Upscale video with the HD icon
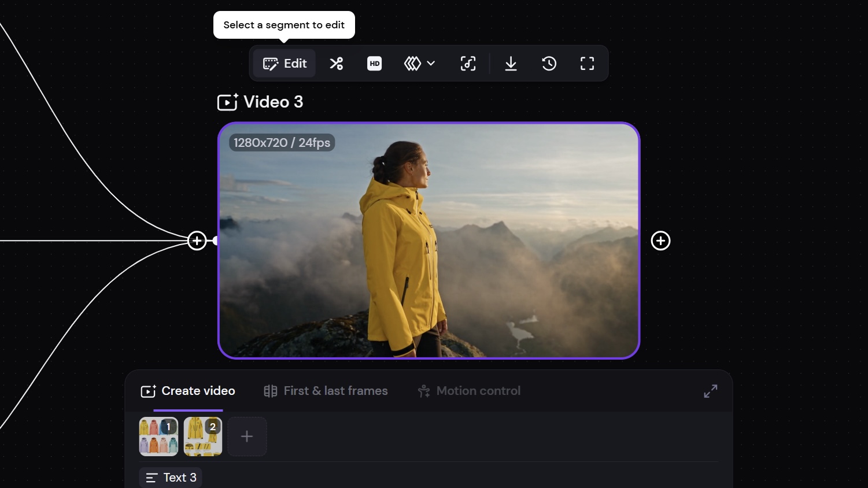Viewport: 868px width, 488px height. click(375, 64)
